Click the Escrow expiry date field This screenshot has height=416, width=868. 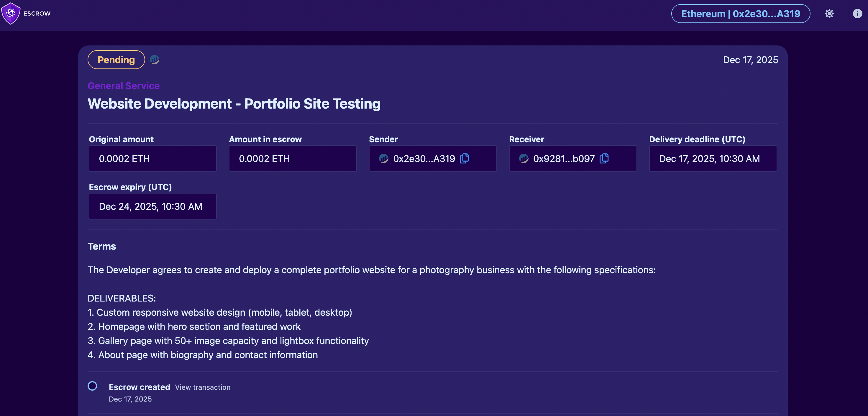coord(152,206)
